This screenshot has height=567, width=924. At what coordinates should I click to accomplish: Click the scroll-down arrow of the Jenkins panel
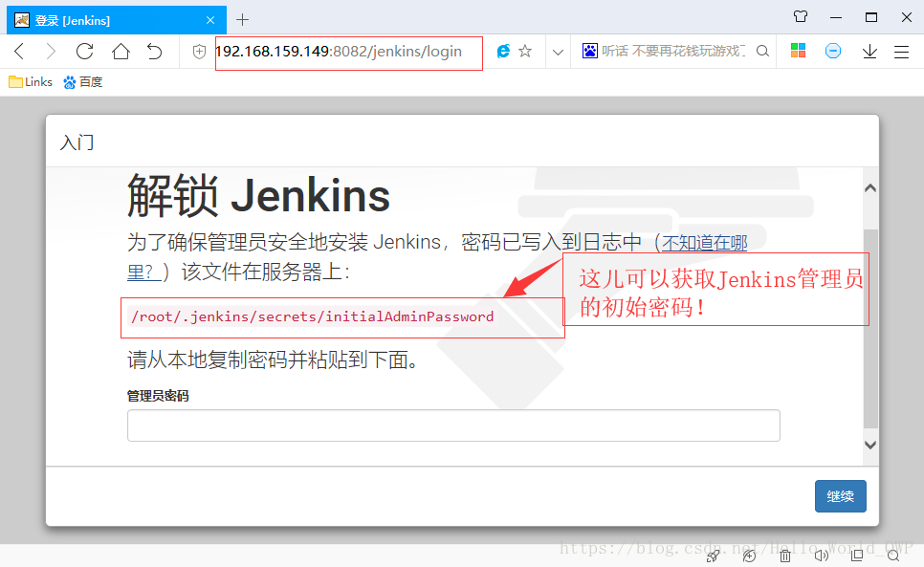869,445
